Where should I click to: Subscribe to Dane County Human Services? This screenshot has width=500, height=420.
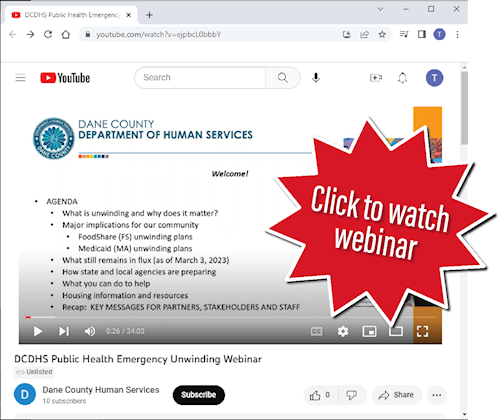(x=199, y=395)
